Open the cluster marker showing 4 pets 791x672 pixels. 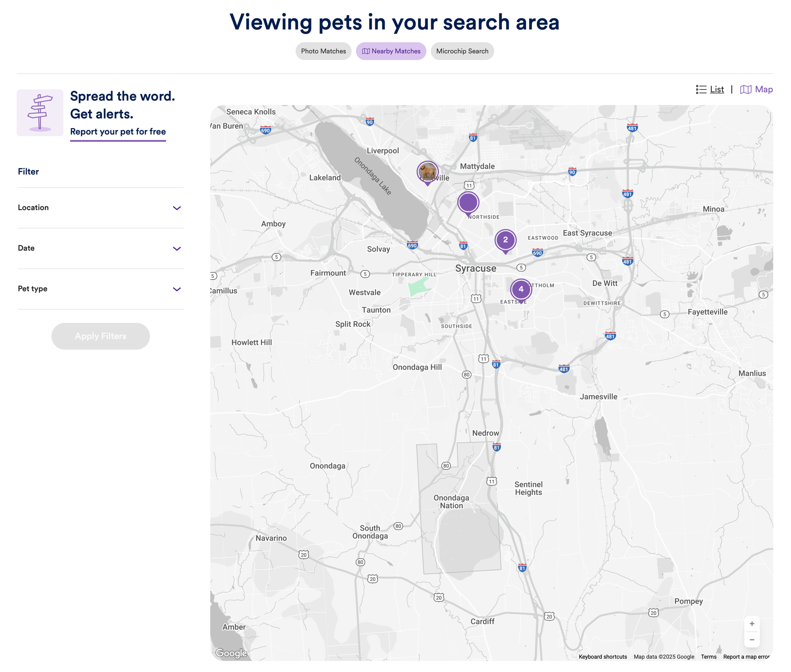pyautogui.click(x=521, y=290)
